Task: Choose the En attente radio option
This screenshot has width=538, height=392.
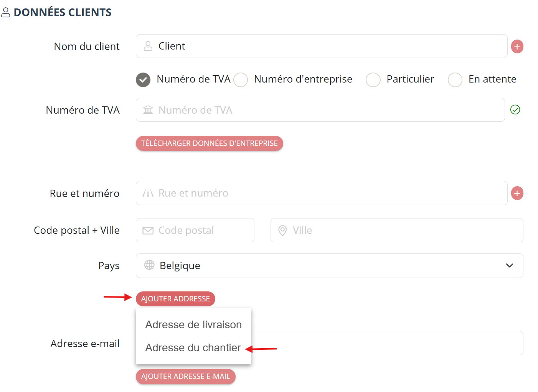Action: pos(455,80)
